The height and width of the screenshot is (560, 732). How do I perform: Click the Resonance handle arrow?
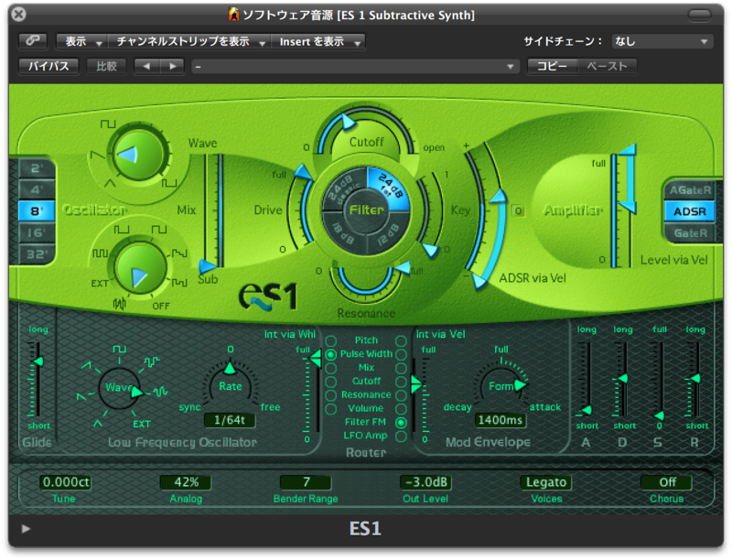(x=403, y=267)
